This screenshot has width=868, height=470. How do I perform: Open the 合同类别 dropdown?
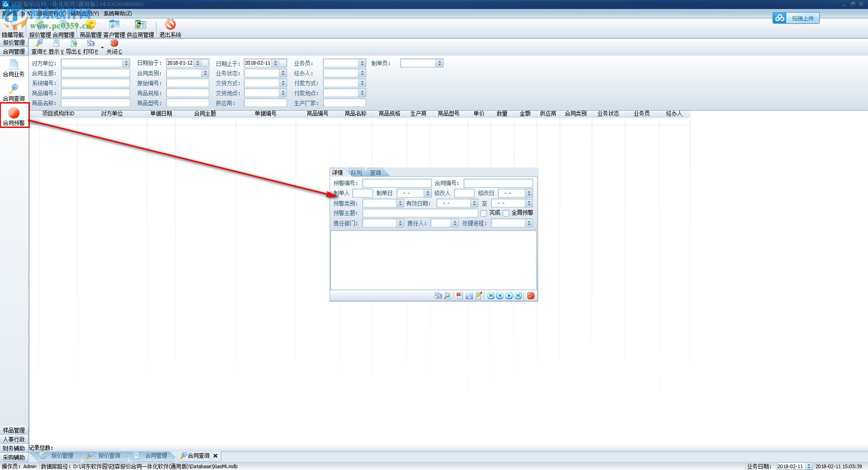pos(205,73)
